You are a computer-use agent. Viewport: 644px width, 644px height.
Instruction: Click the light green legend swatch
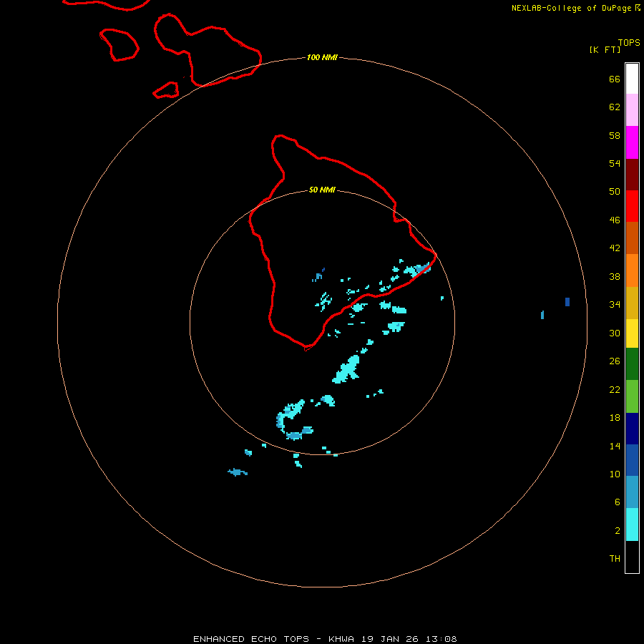(x=632, y=396)
